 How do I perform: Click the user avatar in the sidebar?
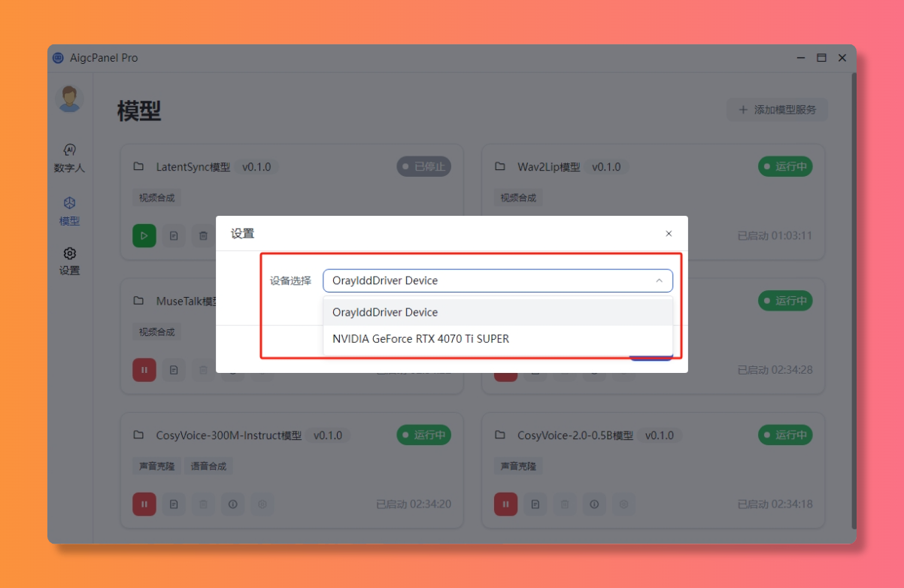coord(70,99)
